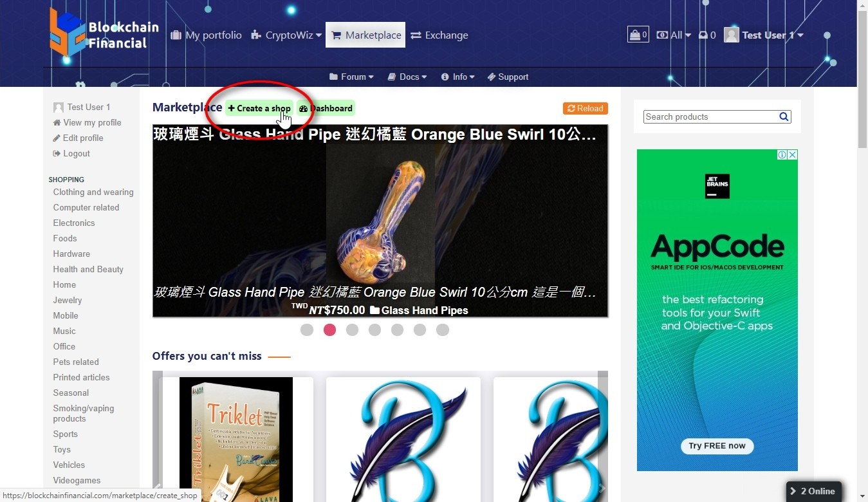Select the third carousel slide dot

(x=352, y=330)
